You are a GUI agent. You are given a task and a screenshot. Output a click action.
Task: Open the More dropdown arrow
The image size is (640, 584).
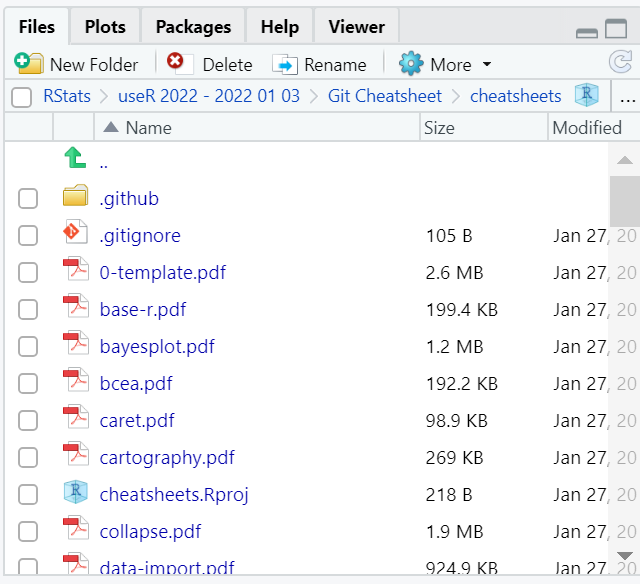pos(487,64)
